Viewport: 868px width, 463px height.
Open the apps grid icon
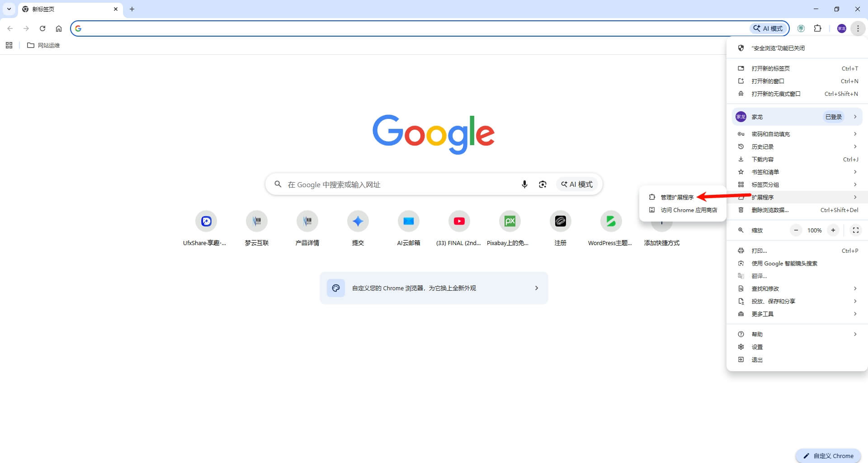click(9, 45)
